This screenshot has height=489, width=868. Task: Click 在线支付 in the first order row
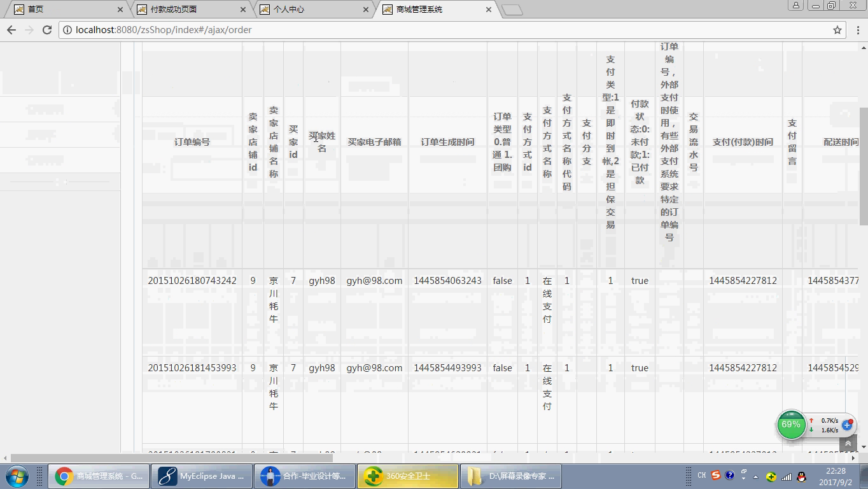[x=547, y=300]
